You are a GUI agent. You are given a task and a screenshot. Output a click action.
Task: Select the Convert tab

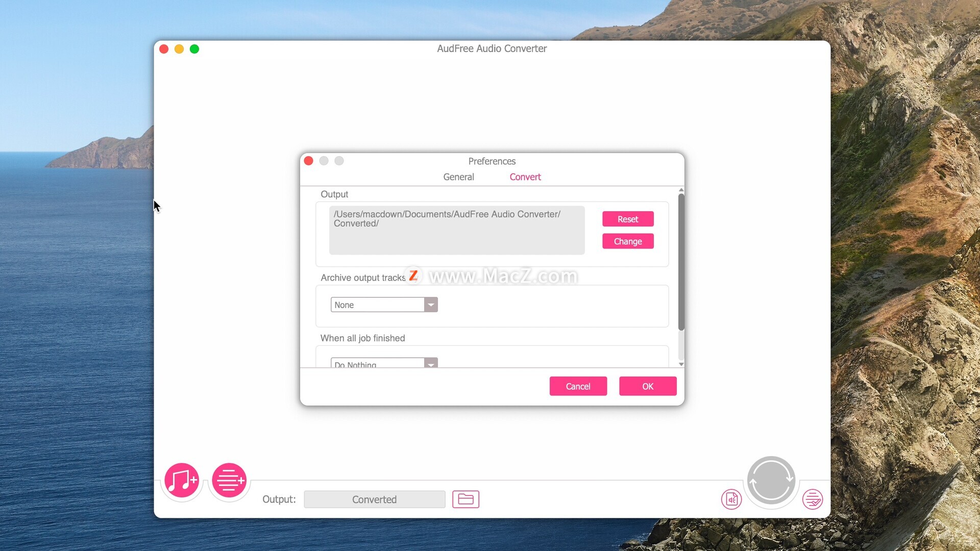pyautogui.click(x=525, y=177)
